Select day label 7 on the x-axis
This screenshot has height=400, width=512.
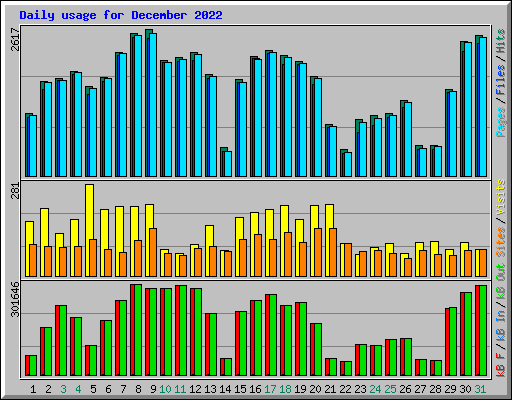tap(123, 389)
